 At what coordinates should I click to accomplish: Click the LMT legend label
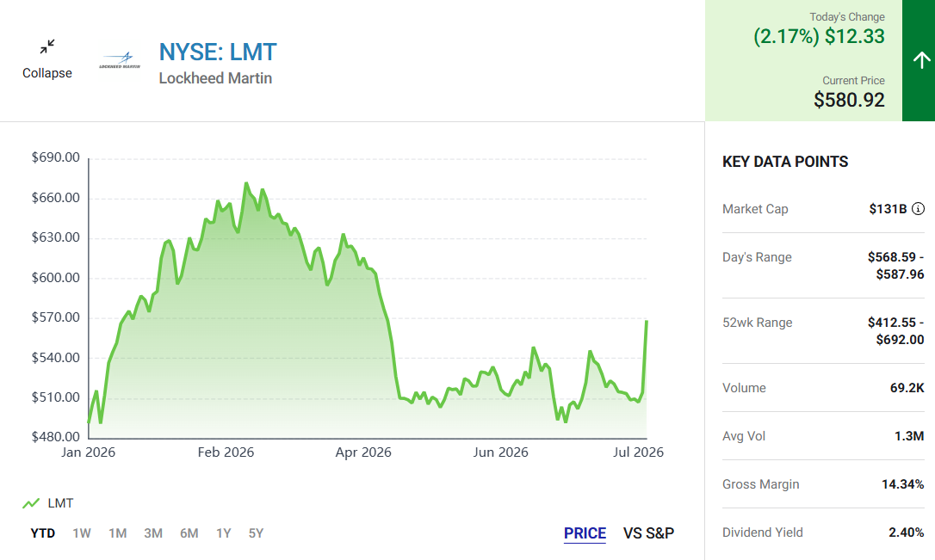(x=60, y=503)
